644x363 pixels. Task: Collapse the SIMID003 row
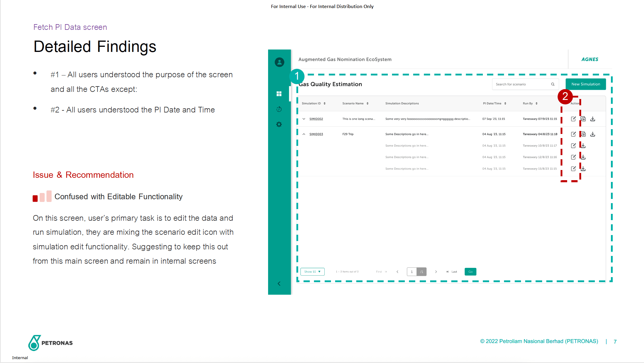pyautogui.click(x=304, y=134)
